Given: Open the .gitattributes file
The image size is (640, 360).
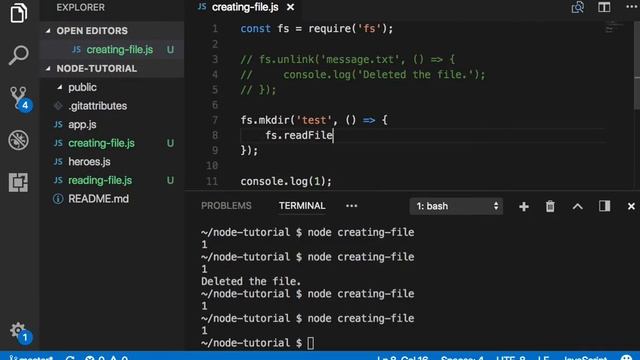Looking at the screenshot, I should pos(98,106).
